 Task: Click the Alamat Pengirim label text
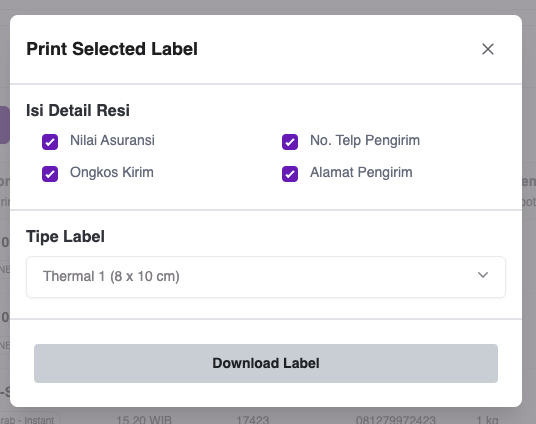361,172
